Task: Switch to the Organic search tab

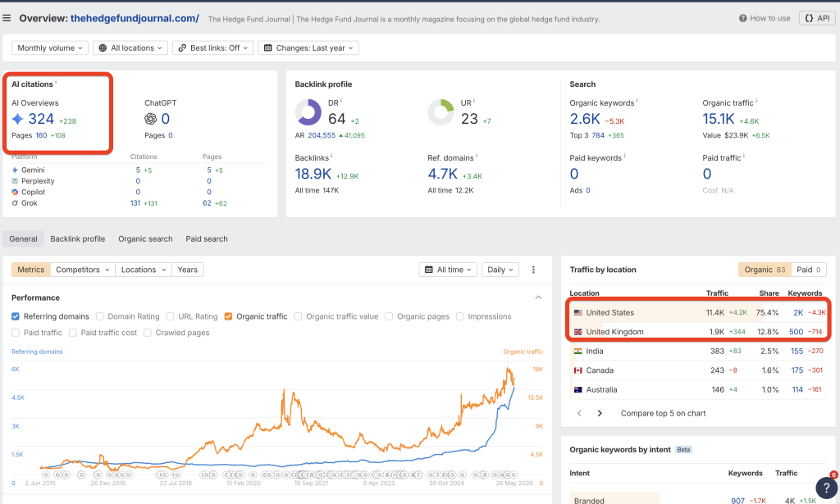Action: pyautogui.click(x=146, y=238)
